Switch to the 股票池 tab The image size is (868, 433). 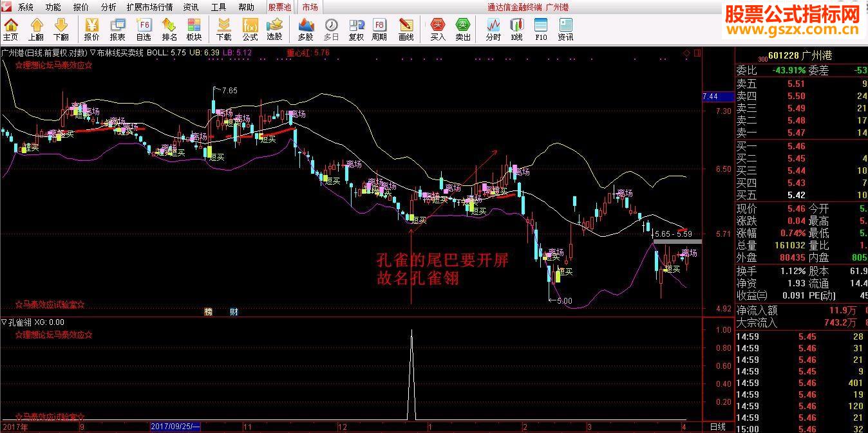(x=279, y=7)
